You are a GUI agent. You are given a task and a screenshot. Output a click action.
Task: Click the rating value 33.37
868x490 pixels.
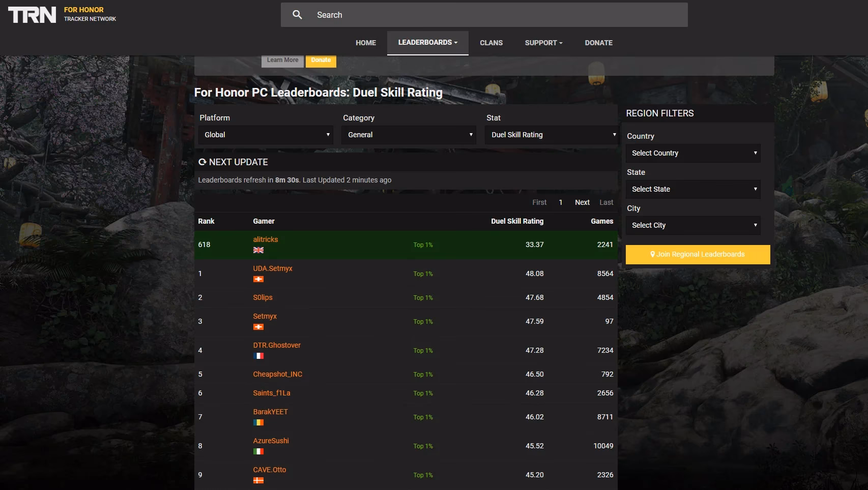534,244
